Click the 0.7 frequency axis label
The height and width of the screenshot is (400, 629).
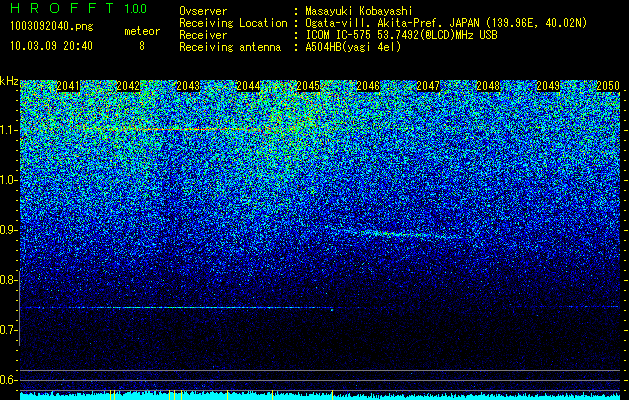[x=8, y=330]
